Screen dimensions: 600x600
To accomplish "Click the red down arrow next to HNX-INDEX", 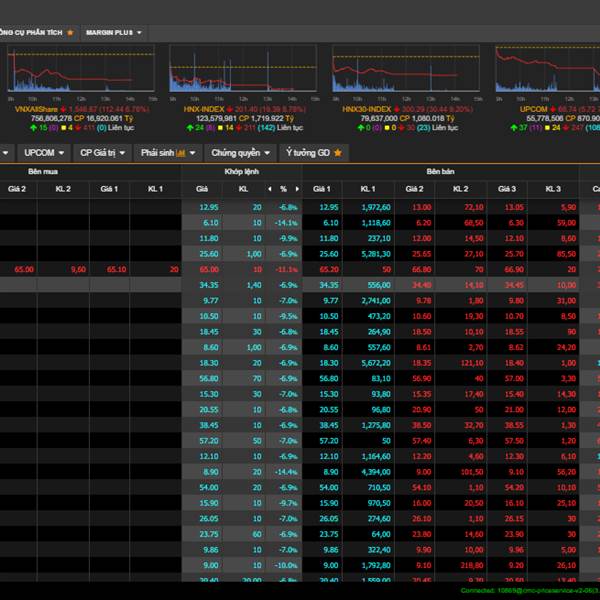I will click(x=230, y=109).
